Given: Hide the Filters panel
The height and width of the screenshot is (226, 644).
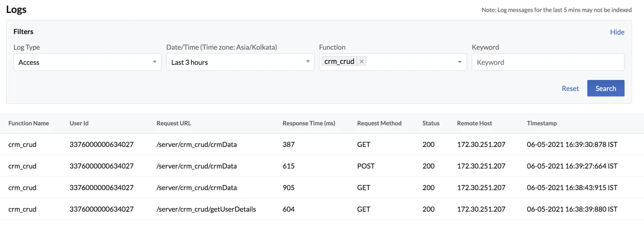Looking at the screenshot, I should pos(617,32).
